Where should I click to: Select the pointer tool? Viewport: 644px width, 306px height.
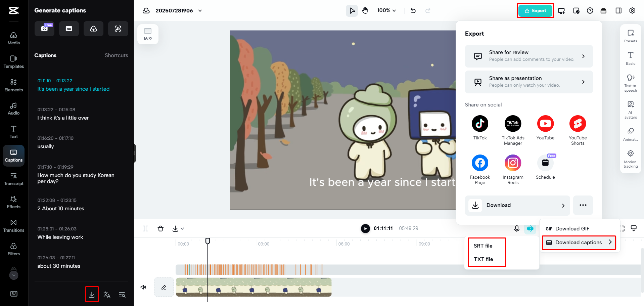tap(352, 10)
